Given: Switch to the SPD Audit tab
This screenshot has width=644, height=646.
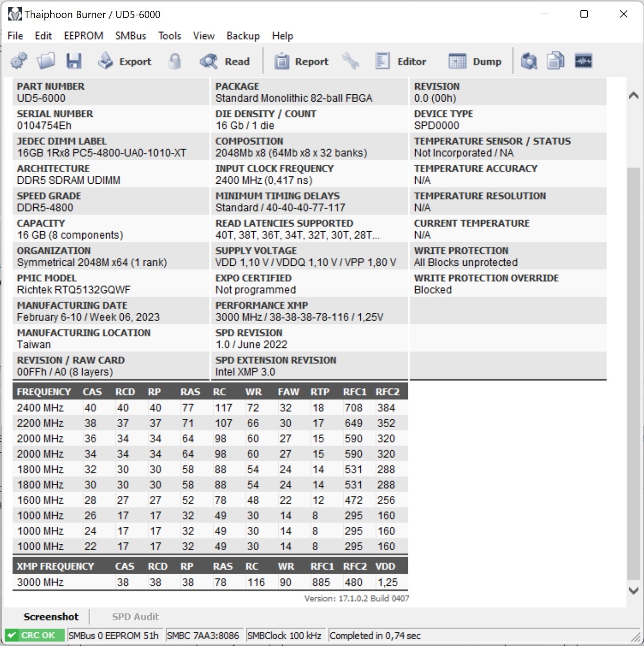Looking at the screenshot, I should pyautogui.click(x=135, y=617).
